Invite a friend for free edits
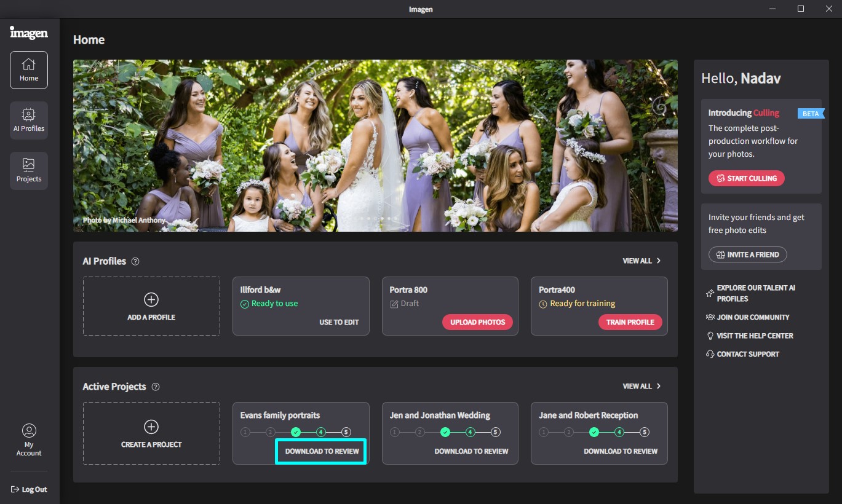Screen dimensions: 842x504 click(747, 254)
